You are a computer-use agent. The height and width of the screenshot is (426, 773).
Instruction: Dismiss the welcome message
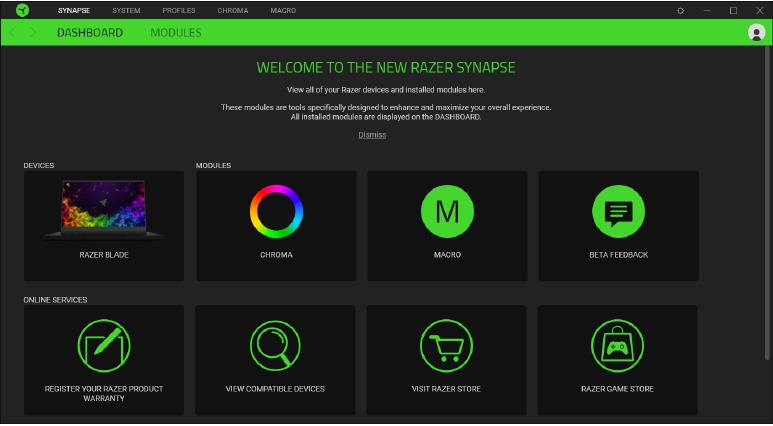click(x=372, y=135)
